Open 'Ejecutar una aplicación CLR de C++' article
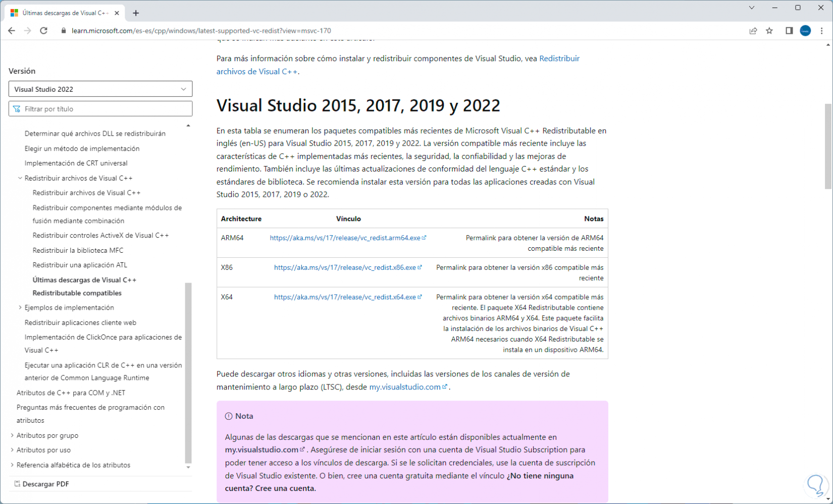 click(x=103, y=371)
